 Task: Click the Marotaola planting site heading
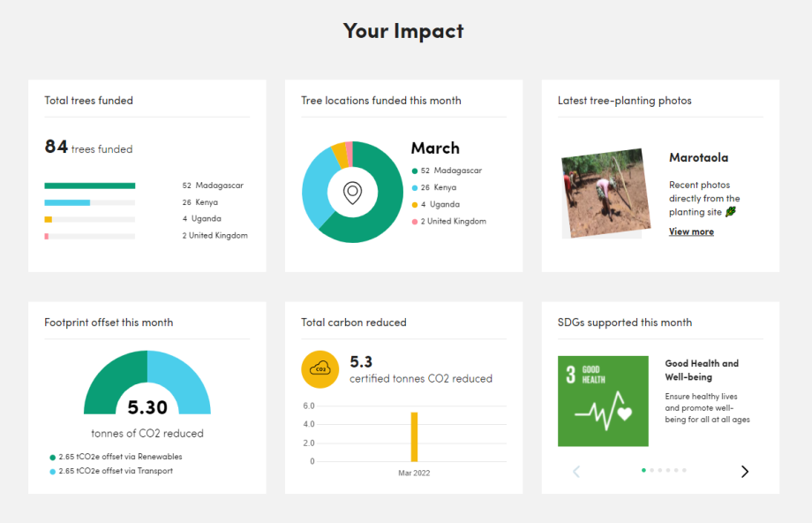coord(698,158)
